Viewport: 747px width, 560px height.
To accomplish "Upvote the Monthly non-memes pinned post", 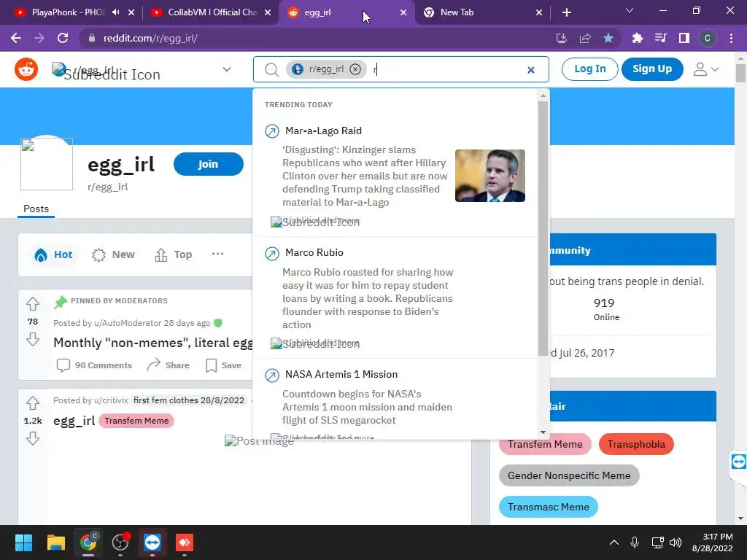I will click(33, 304).
